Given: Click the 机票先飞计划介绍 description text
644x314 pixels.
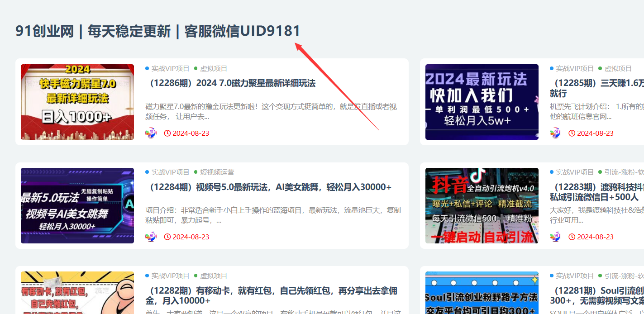Looking at the screenshot, I should (597, 112).
